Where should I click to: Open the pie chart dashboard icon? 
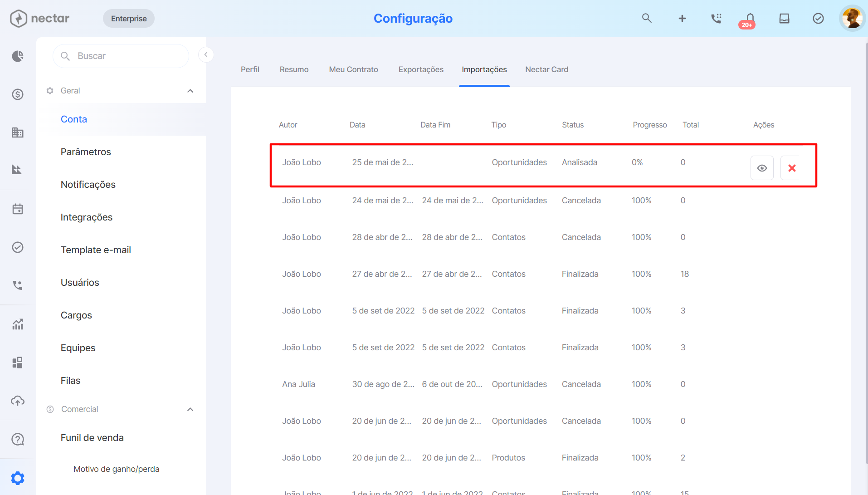[x=18, y=56]
